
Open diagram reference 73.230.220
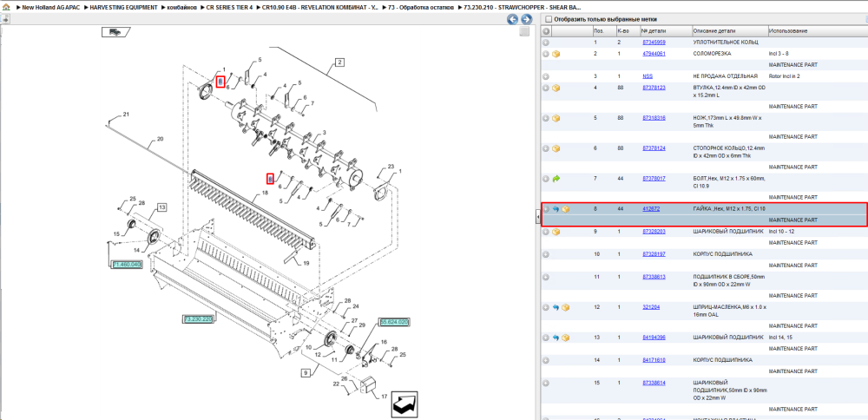tap(198, 318)
